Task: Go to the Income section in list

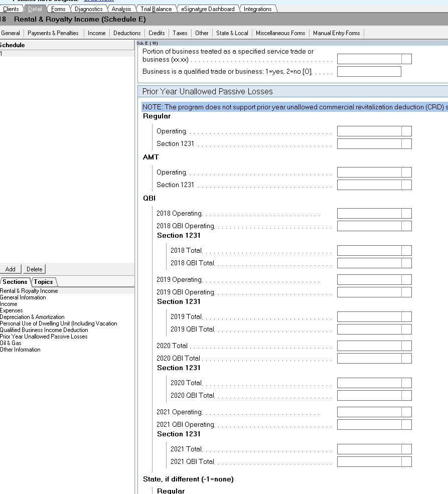Action: pos(9,304)
